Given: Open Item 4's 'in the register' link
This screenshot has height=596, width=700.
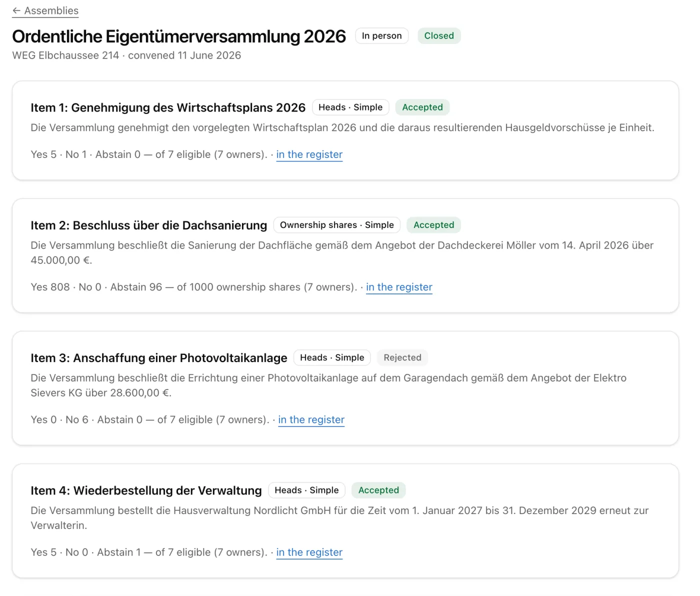Looking at the screenshot, I should [x=309, y=552].
